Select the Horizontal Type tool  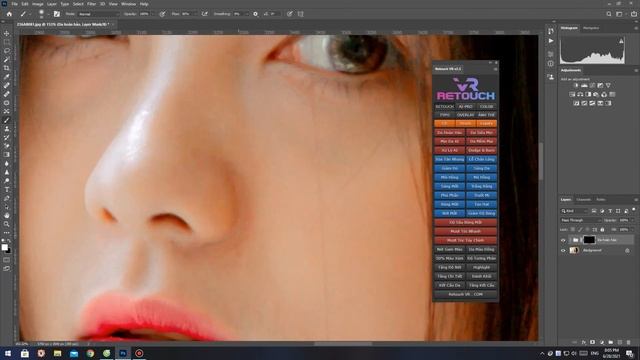[7, 189]
